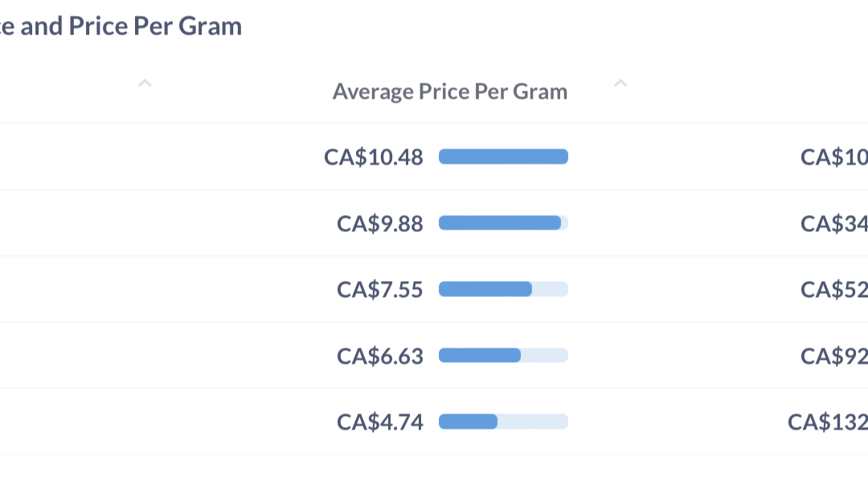Click the CA$4.74 price value

pos(379,422)
